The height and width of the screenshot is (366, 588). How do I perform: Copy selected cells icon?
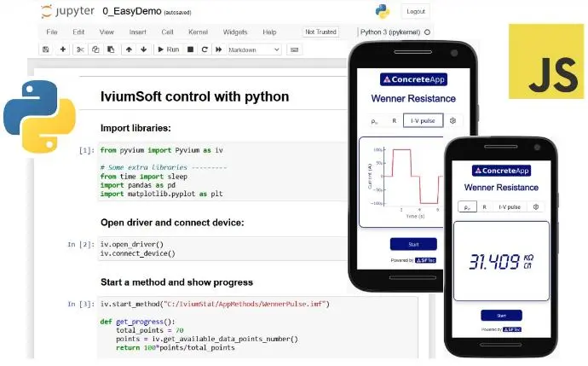(x=95, y=49)
